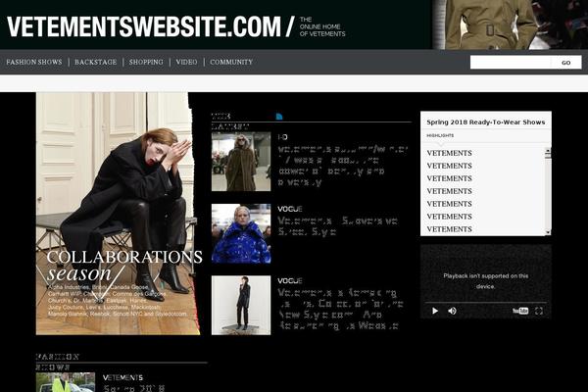
Task: Open the Video menu
Action: coord(186,62)
